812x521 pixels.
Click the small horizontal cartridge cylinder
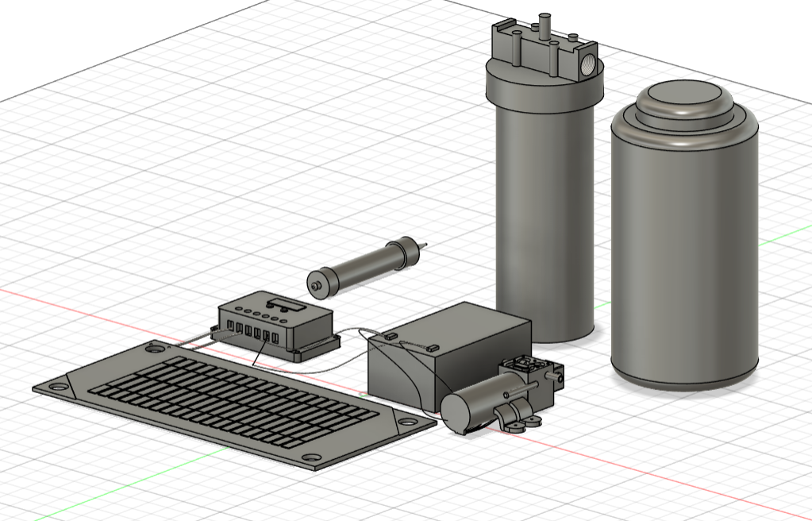pyautogui.click(x=367, y=267)
